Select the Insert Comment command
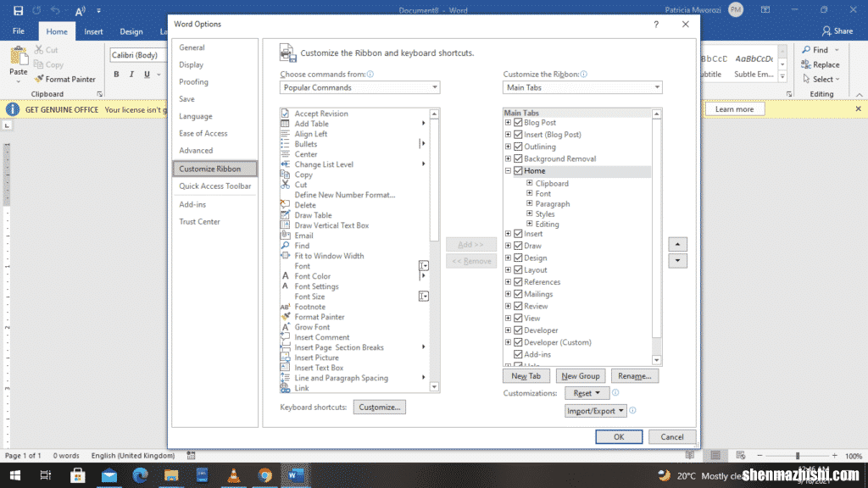 [321, 337]
